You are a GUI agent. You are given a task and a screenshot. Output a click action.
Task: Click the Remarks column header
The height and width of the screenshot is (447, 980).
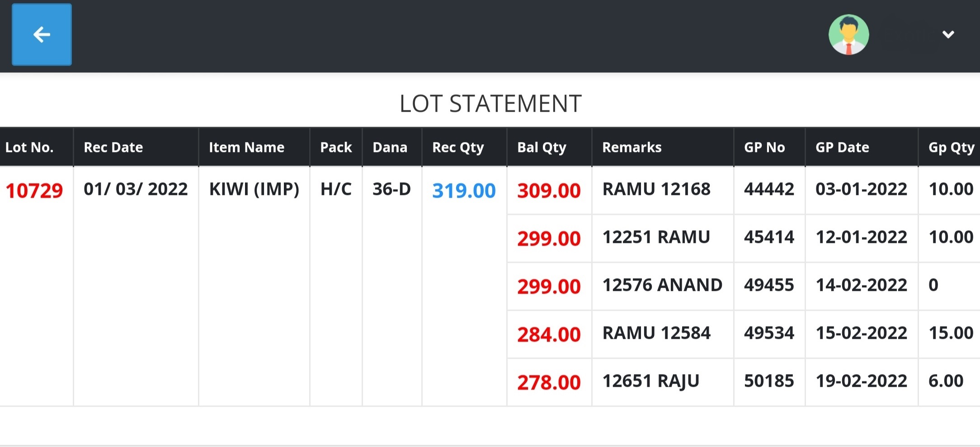[x=632, y=147]
